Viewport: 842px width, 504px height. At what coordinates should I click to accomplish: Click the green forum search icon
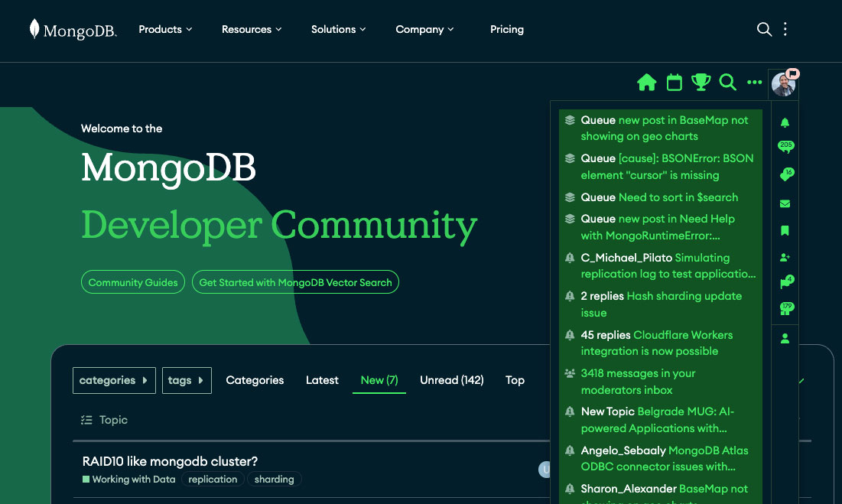(727, 83)
